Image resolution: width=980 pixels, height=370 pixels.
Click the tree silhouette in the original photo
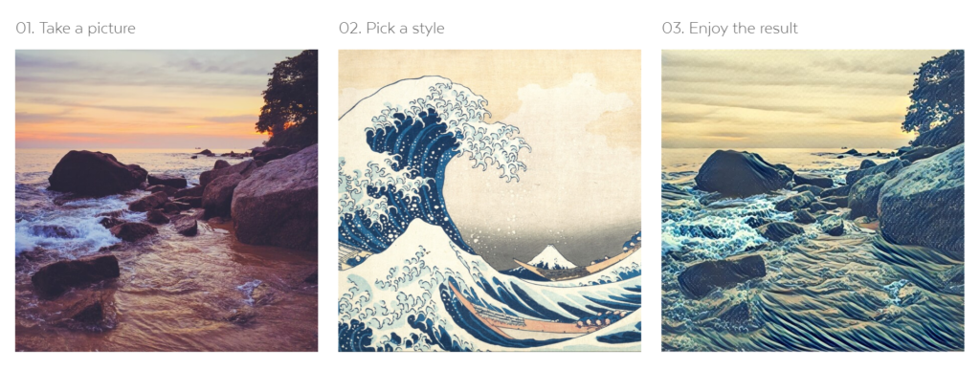(x=289, y=97)
